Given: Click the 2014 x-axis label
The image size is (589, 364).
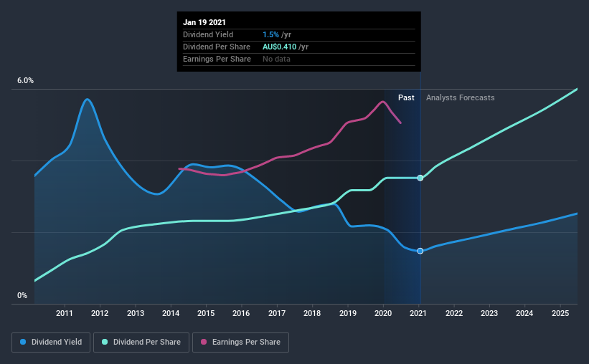Looking at the screenshot, I should pyautogui.click(x=171, y=313).
